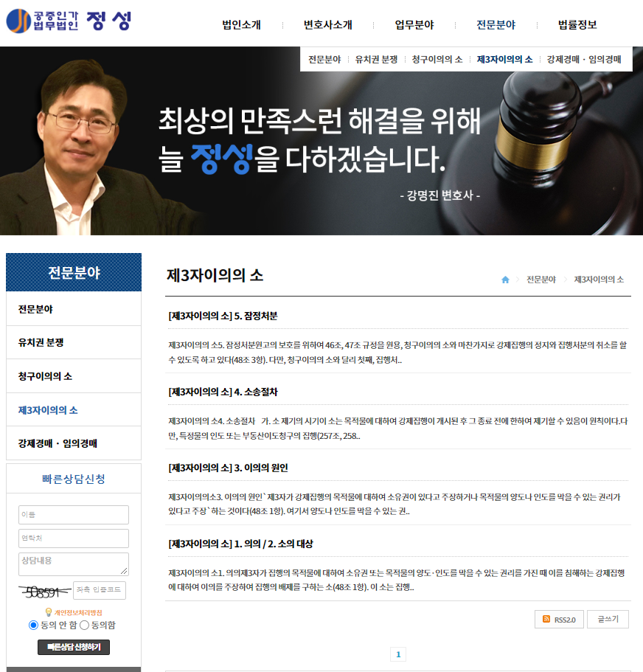Open 청구이의의 소 in the left sidebar
The image size is (643, 672).
point(45,376)
